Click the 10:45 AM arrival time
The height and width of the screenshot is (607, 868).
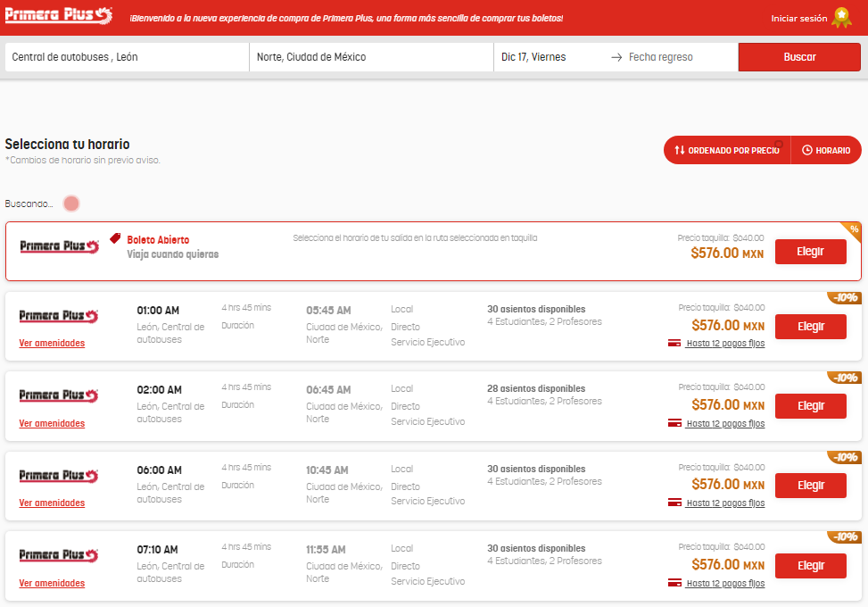[327, 470]
